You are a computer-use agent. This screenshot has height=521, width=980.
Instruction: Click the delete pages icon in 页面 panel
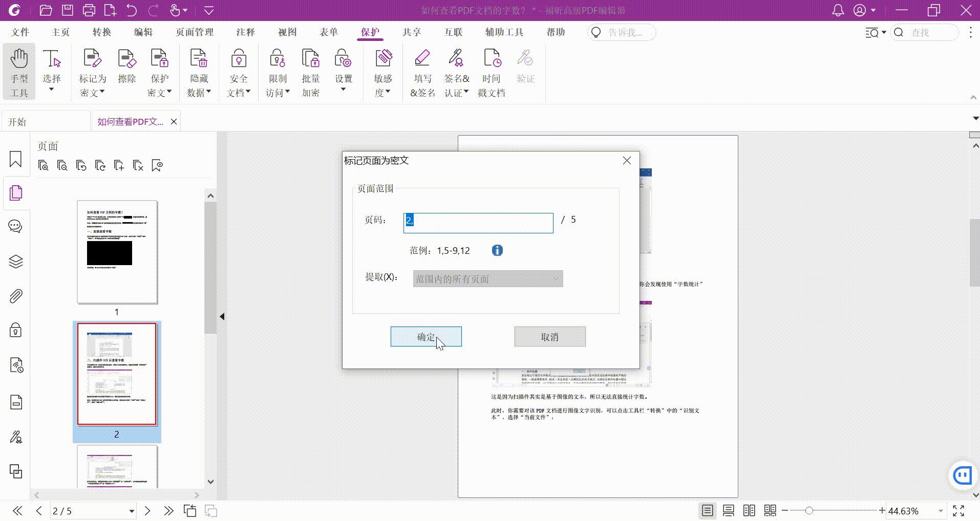tap(138, 165)
